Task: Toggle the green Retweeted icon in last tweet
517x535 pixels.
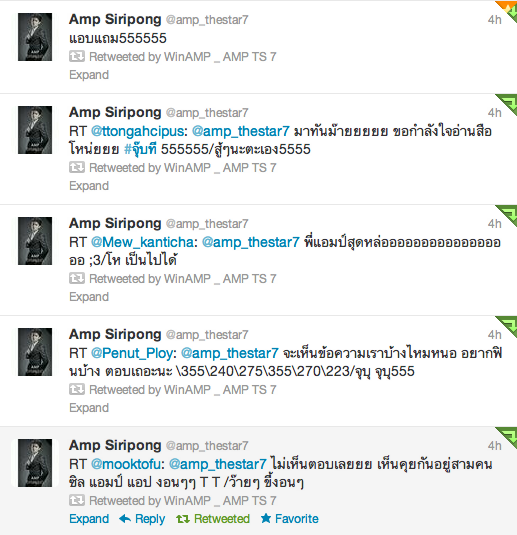Action: pos(183,519)
